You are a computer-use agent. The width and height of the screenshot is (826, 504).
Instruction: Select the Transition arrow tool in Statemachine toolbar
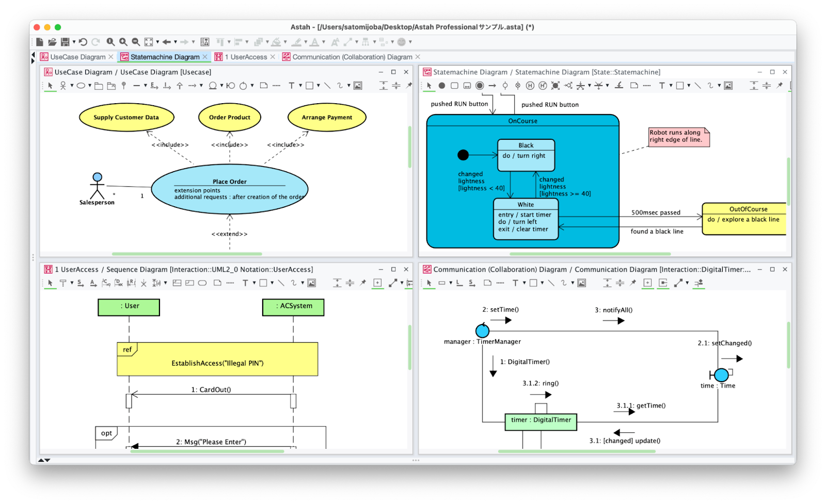(493, 86)
